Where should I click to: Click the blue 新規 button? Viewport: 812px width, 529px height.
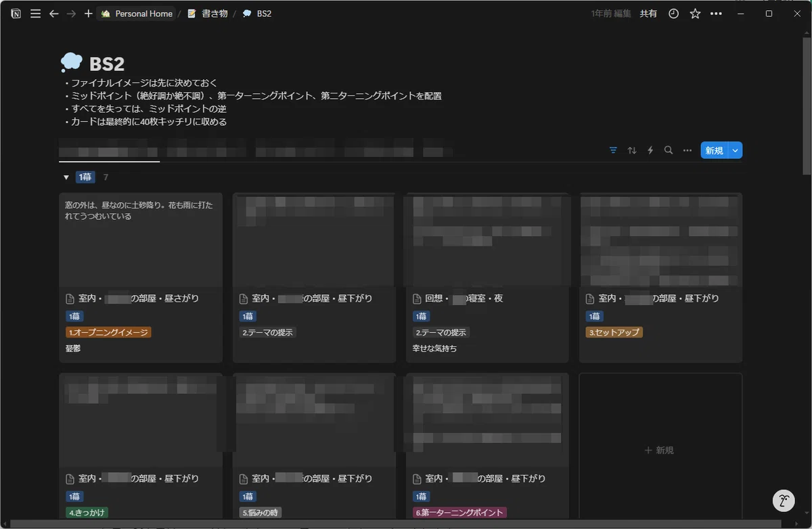(x=714, y=150)
